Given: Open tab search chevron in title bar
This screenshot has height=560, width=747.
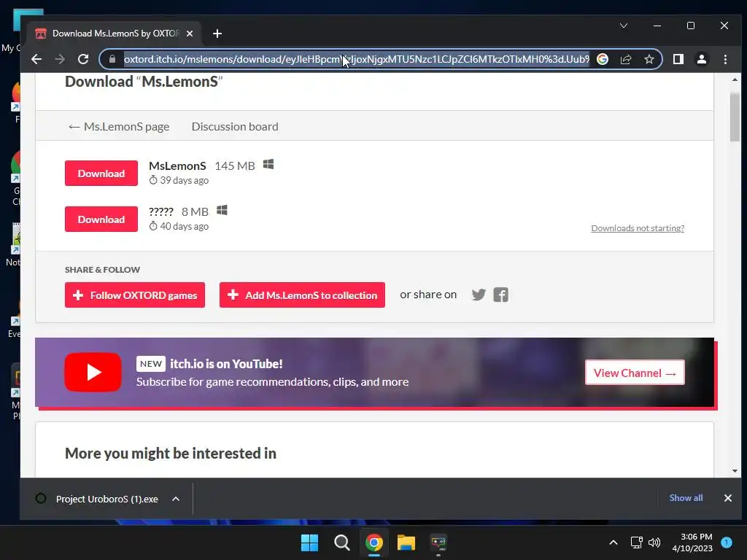Looking at the screenshot, I should 623,26.
